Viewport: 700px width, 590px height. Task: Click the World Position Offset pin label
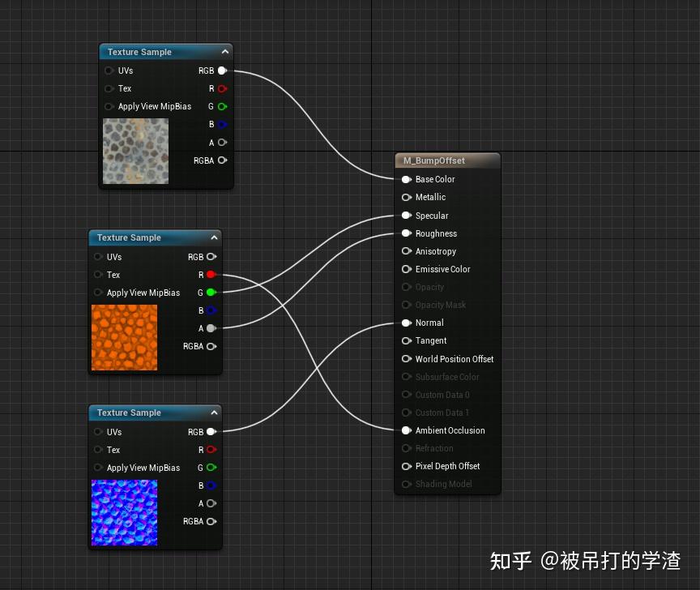tap(455, 359)
